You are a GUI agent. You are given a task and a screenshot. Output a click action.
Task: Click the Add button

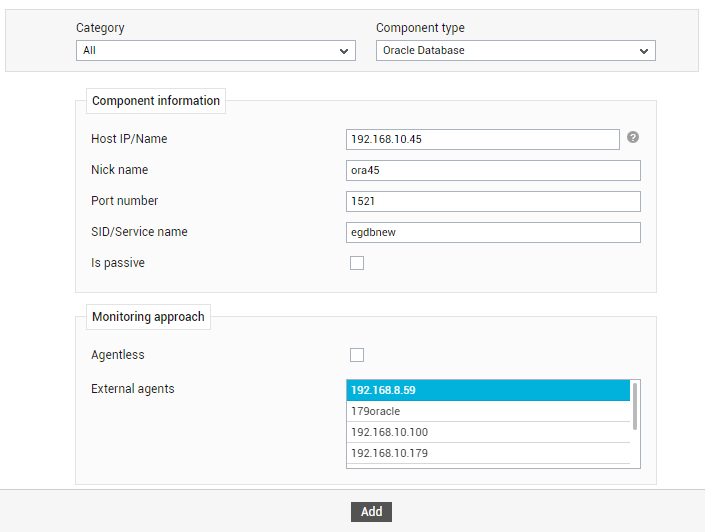point(371,512)
